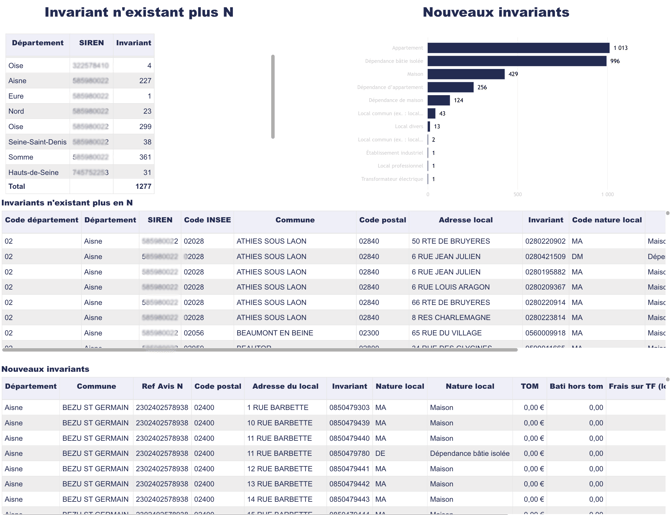
Task: Sort bottom table by Ref Avis N
Action: pos(162,386)
